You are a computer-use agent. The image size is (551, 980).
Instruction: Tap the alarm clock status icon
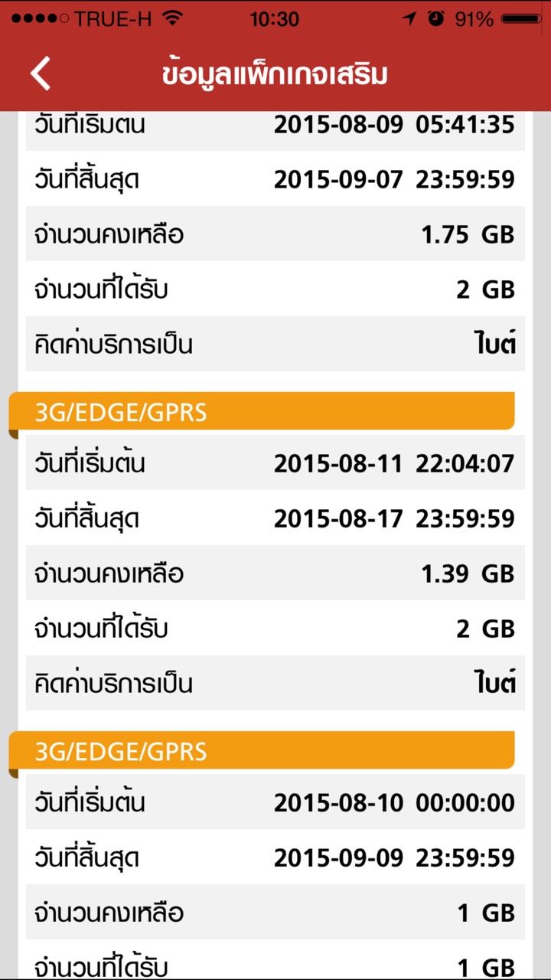point(436,20)
